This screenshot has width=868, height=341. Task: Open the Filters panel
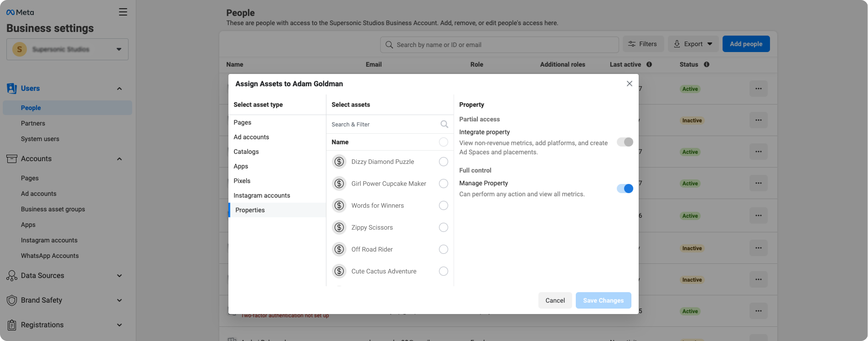[x=643, y=44]
